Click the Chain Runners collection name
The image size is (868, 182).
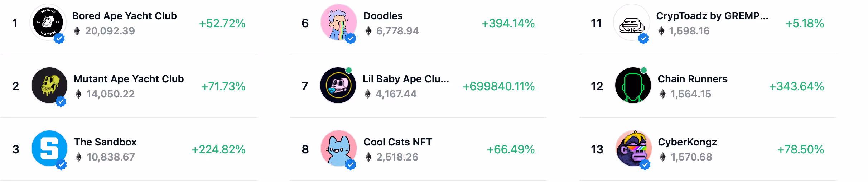pyautogui.click(x=693, y=79)
